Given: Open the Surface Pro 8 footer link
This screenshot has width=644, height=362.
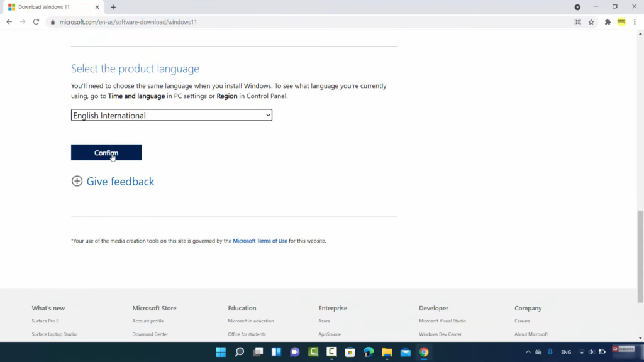Looking at the screenshot, I should click(45, 321).
